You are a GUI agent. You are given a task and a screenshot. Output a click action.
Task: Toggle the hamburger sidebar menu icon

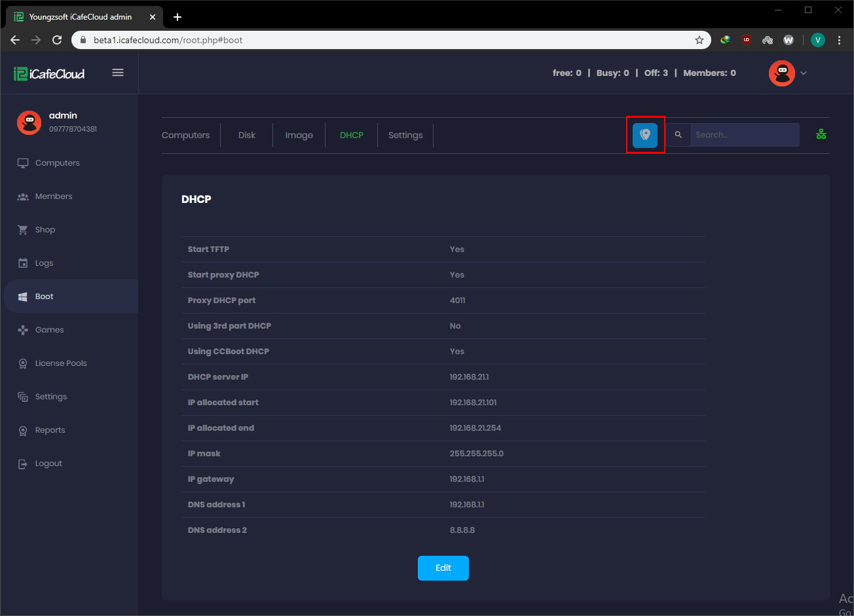tap(118, 73)
